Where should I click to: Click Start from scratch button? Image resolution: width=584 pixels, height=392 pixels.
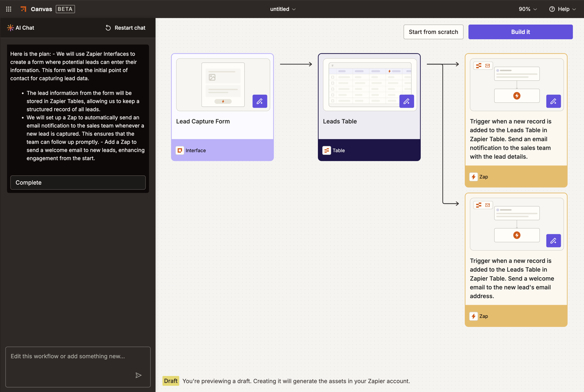pos(433,32)
